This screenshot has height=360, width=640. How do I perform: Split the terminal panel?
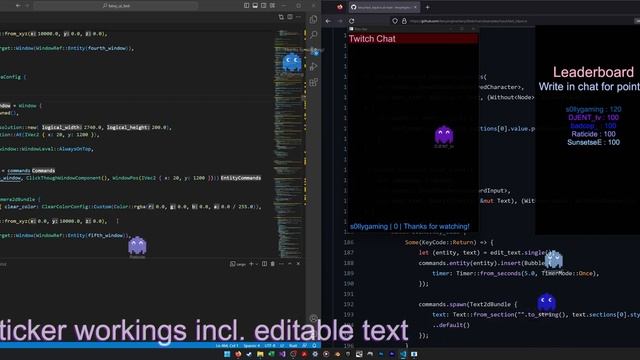(264, 264)
